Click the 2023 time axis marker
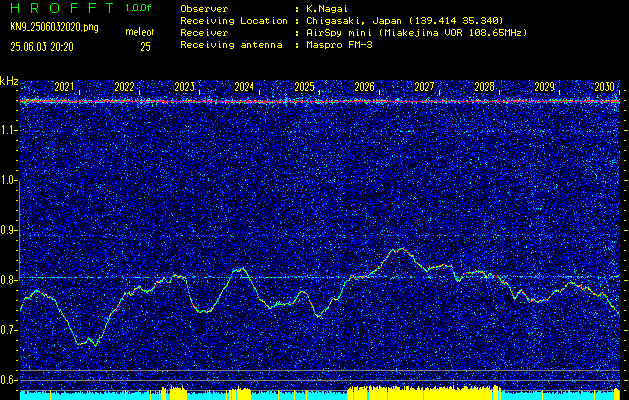Screen dimensions: 629x400 [184, 87]
